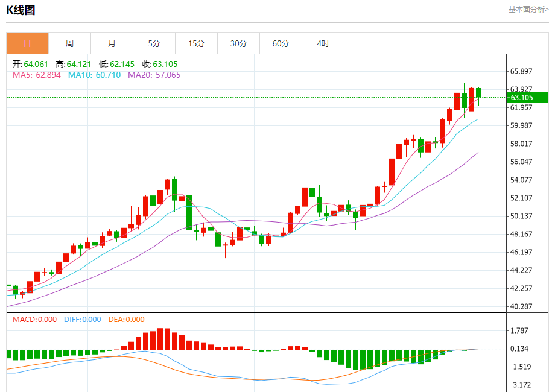Click the MACD value label
The width and height of the screenshot is (552, 392).
click(x=34, y=320)
